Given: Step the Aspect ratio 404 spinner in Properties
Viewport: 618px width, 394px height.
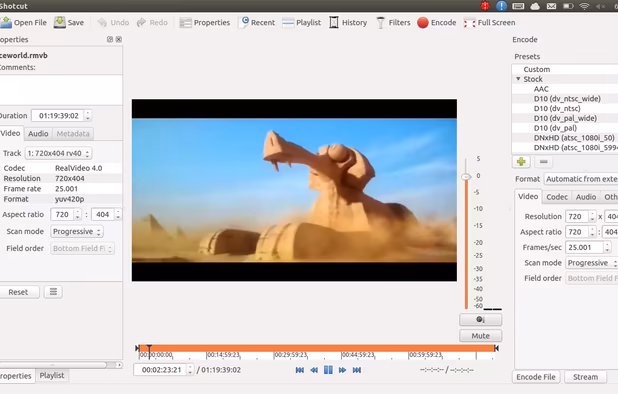Looking at the screenshot, I should click(x=117, y=214).
